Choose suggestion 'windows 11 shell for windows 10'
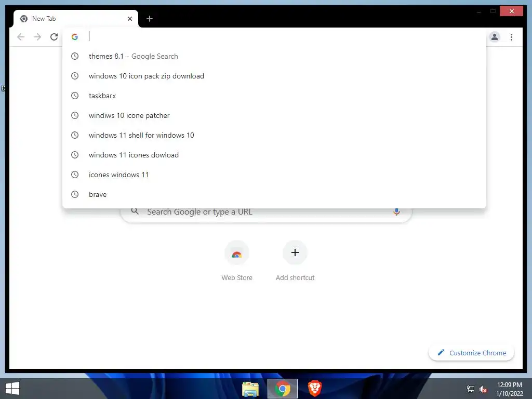532x399 pixels. coord(274,135)
